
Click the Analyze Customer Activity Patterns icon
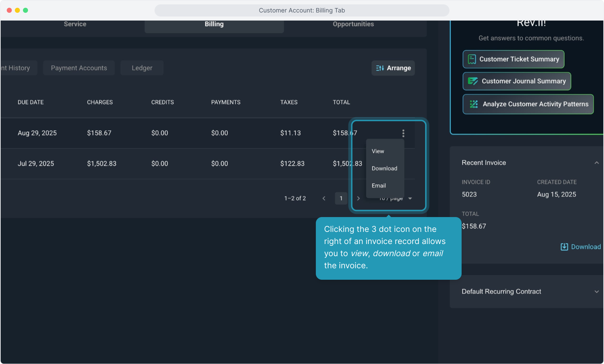474,104
